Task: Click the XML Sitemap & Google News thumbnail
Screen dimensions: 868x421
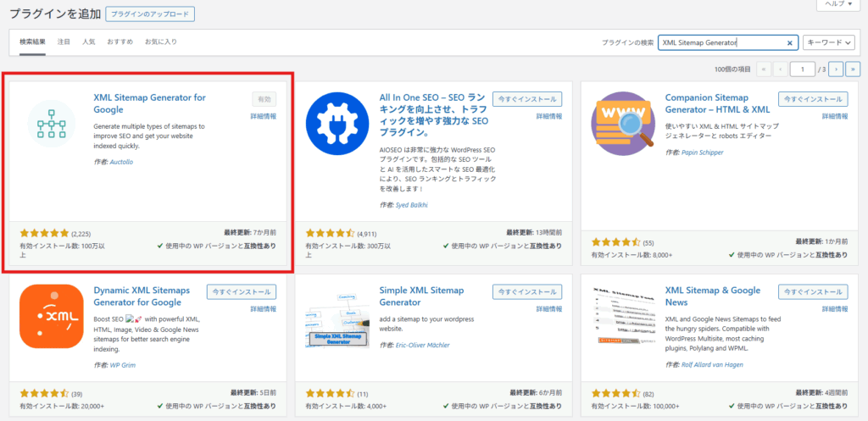Action: pyautogui.click(x=623, y=317)
